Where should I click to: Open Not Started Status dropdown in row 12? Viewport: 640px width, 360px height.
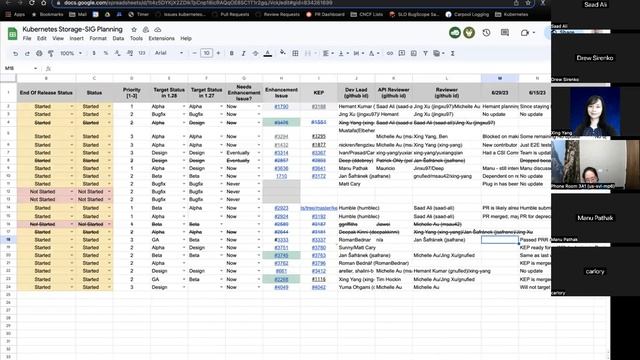(x=109, y=191)
